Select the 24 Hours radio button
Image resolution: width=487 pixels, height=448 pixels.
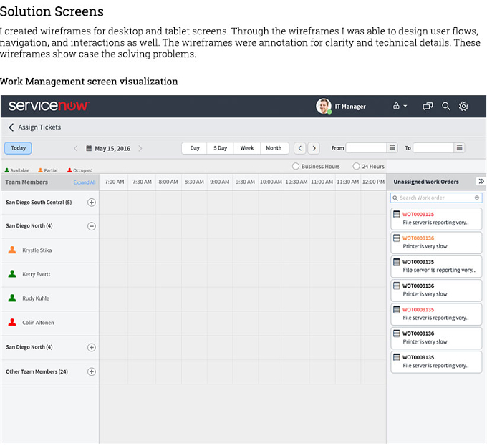coord(356,166)
